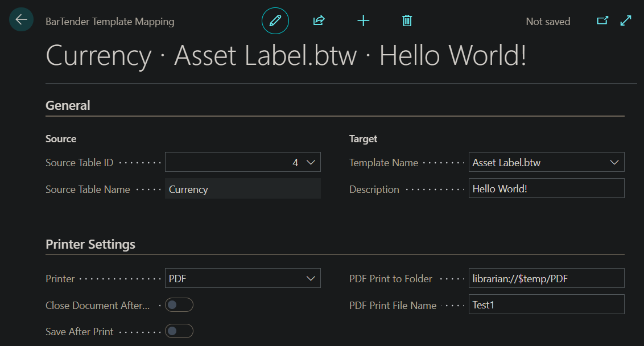Collapse the General section header
Image resolution: width=644 pixels, height=346 pixels.
click(x=68, y=106)
